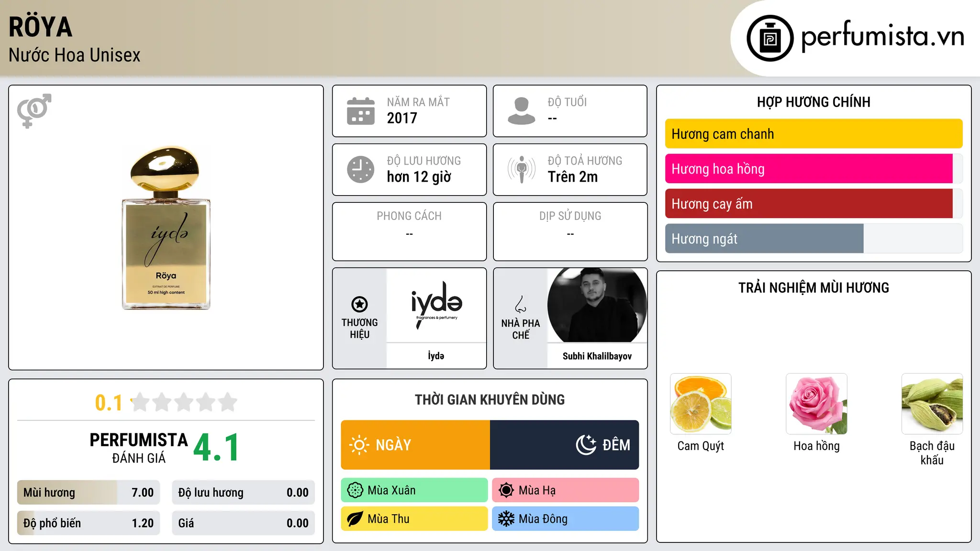Click the grey-blue Hương ngát accord bar
Screen dimensions: 980x551
pos(764,239)
